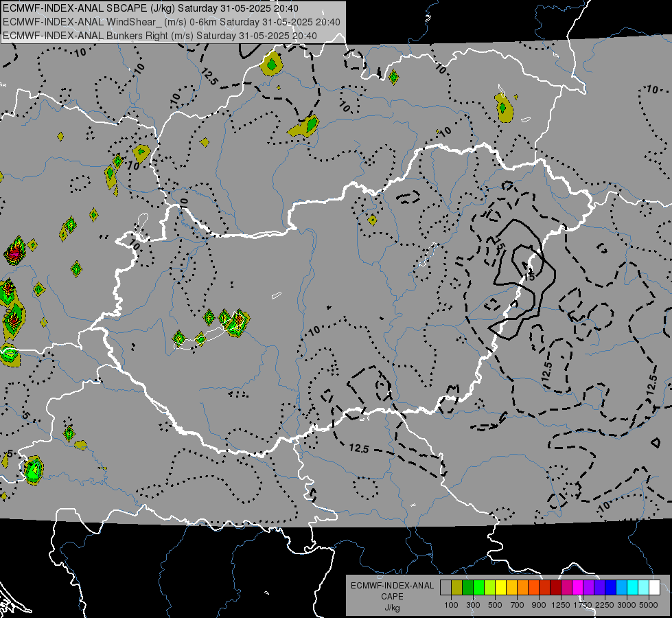The image size is (672, 618).
Task: Select the gray swatch in CAPE legend
Action: pyautogui.click(x=445, y=588)
